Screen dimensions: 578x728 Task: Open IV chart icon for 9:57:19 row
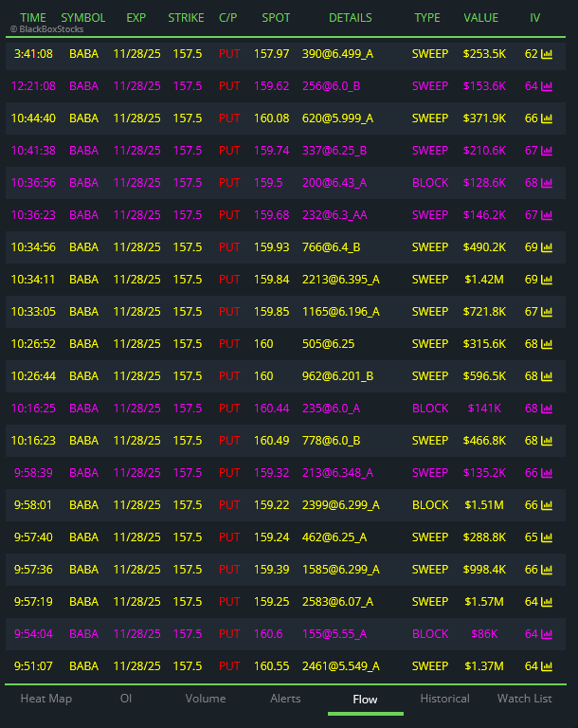pyautogui.click(x=547, y=602)
